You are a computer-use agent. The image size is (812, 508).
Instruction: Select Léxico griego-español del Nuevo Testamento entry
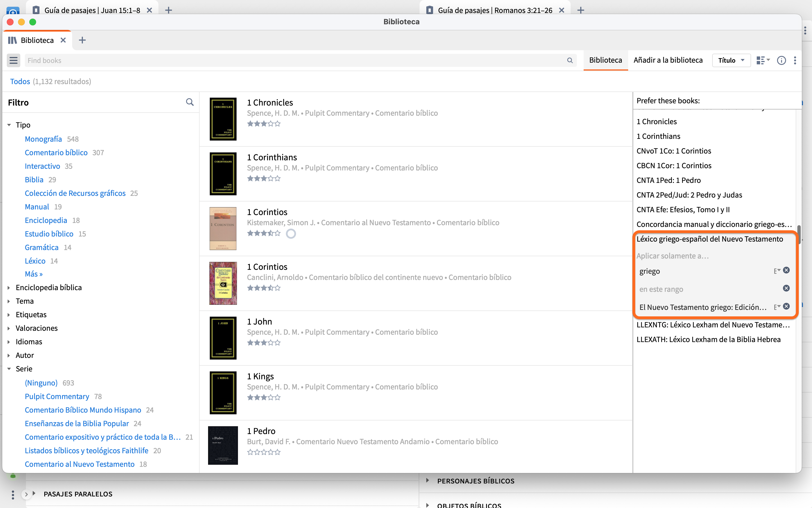pos(710,239)
